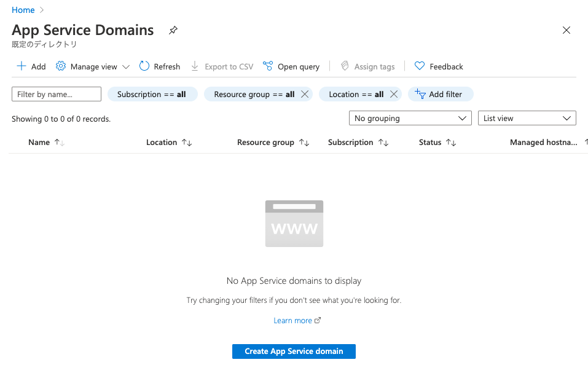This screenshot has height=365, width=588.
Task: Sort by Status column header
Action: click(x=430, y=142)
